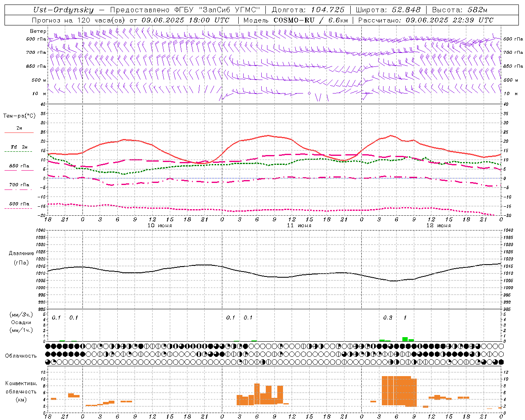Click the Td 2м legend label
Viewport: 525px width, 420px height.
(19, 147)
